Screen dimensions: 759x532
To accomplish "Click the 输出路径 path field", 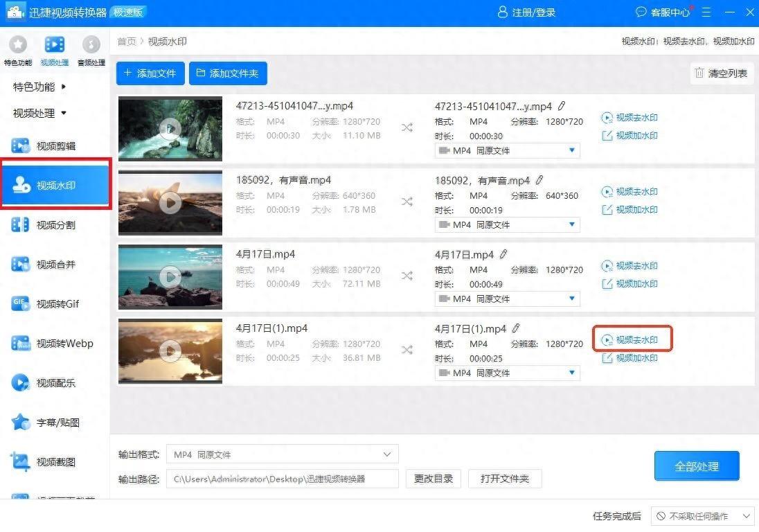I will (x=283, y=479).
